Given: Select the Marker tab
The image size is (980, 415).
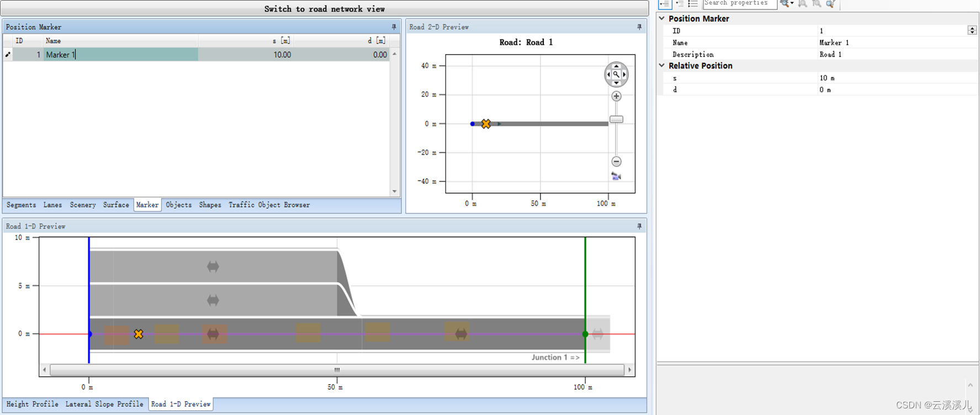Looking at the screenshot, I should tap(147, 205).
